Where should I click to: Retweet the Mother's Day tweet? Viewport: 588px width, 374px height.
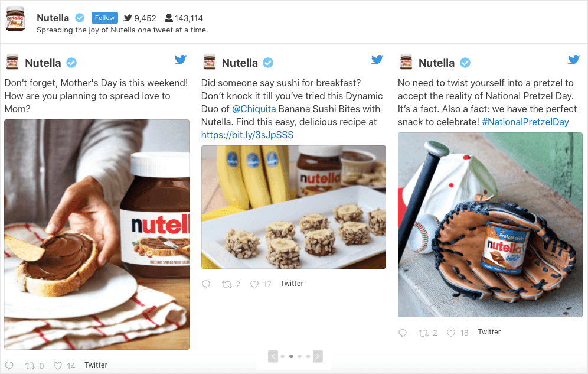pyautogui.click(x=30, y=365)
